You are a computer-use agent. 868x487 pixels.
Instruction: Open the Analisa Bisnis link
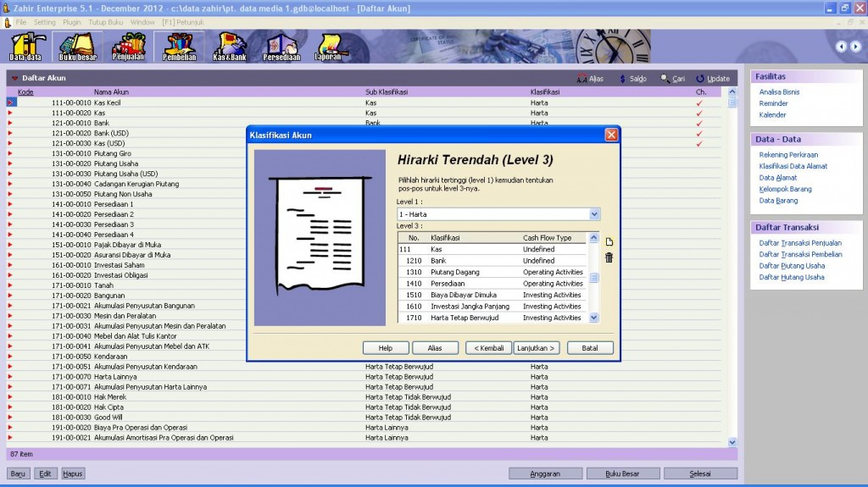(779, 92)
